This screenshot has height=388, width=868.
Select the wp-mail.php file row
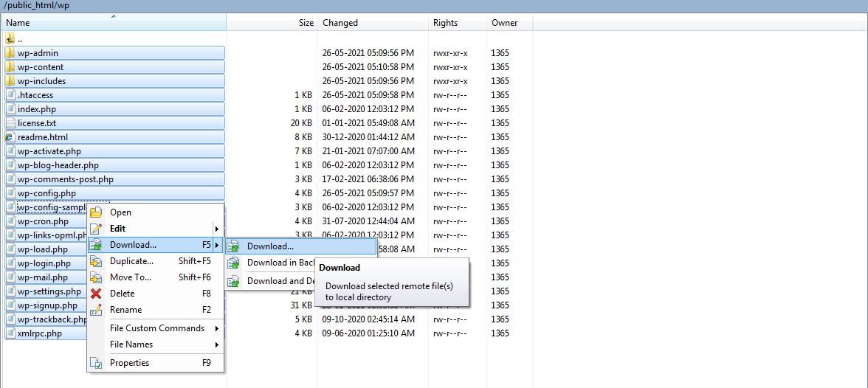pyautogui.click(x=46, y=277)
